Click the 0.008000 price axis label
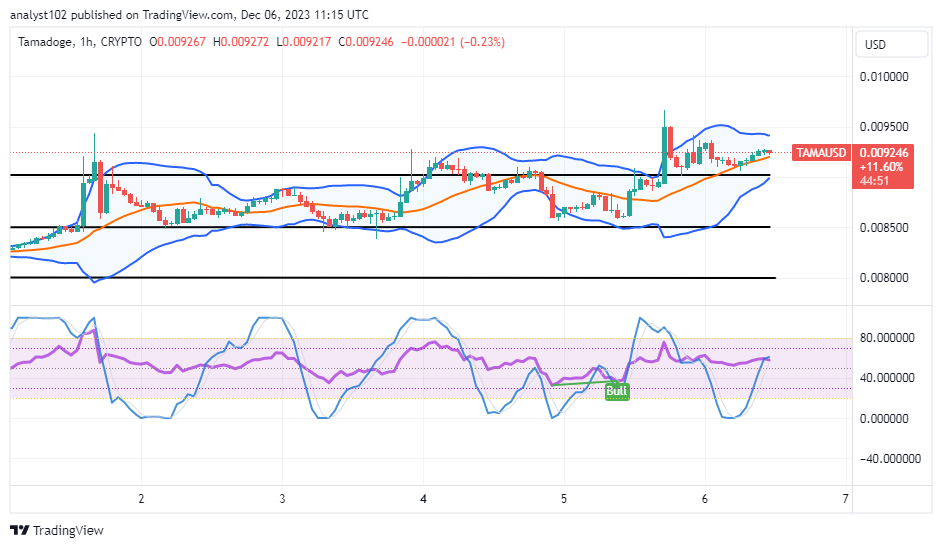Viewport: 942px width, 548px height. [884, 278]
